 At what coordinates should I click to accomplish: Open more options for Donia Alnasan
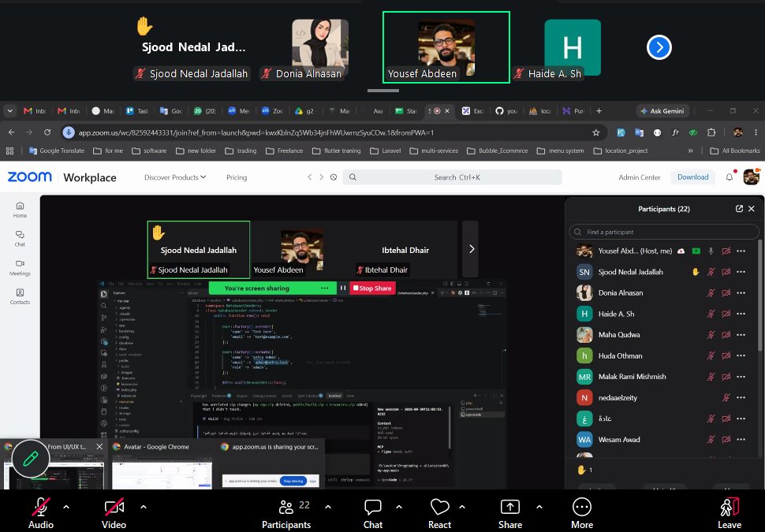pos(741,293)
